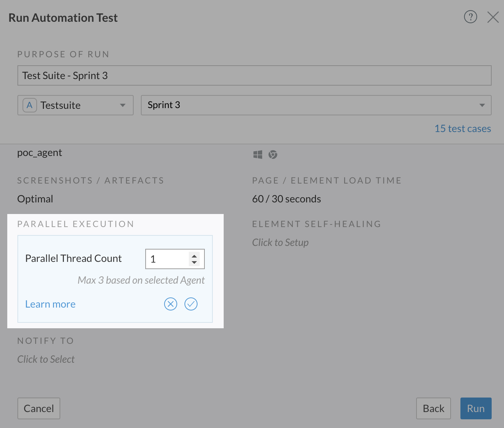The image size is (504, 428).
Task: Decrease Parallel Thread Count with down arrow
Action: click(194, 262)
